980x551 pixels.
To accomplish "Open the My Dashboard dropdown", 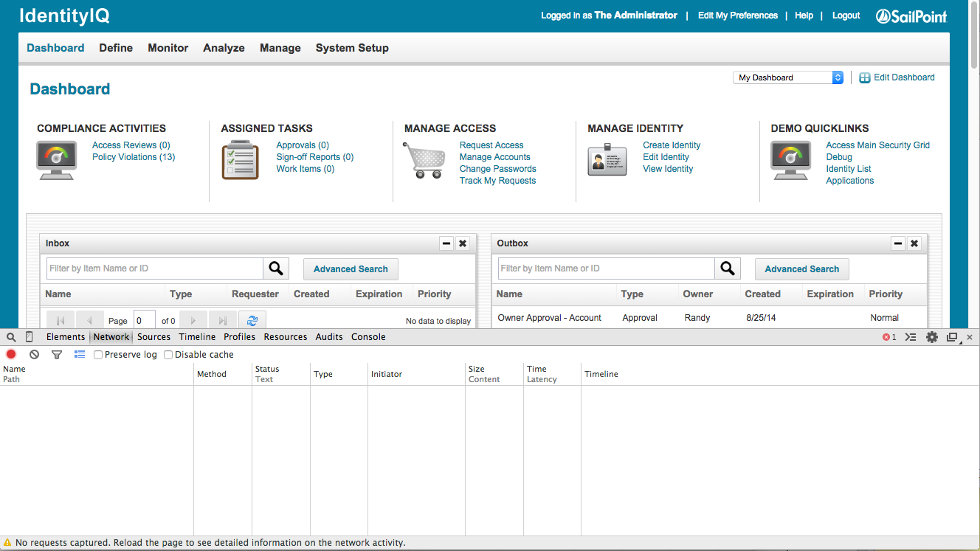I will (x=788, y=77).
